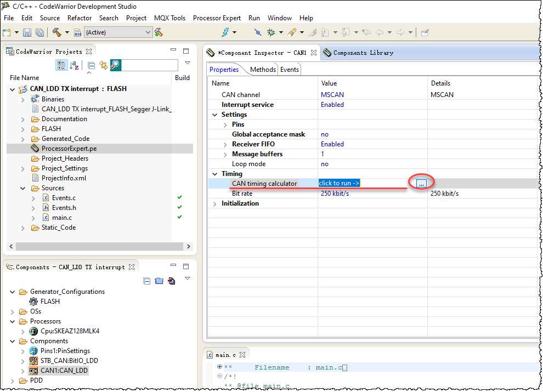543x392 pixels.
Task: Close the CodeWarrior Projects view tab
Action: pyautogui.click(x=89, y=51)
